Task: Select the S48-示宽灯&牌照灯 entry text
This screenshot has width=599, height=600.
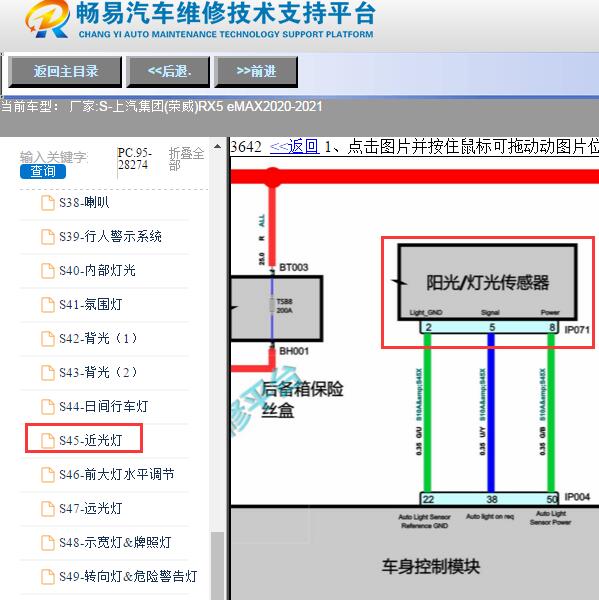Action: click(115, 543)
